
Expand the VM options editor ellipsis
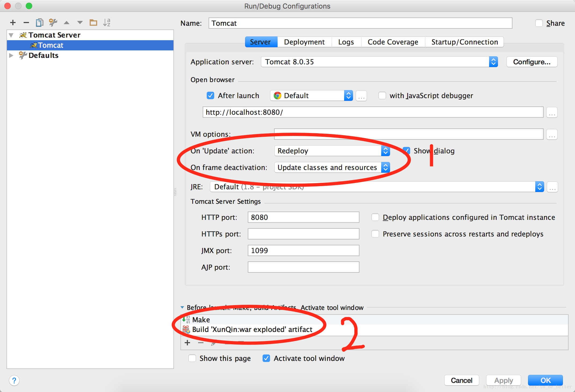(552, 134)
